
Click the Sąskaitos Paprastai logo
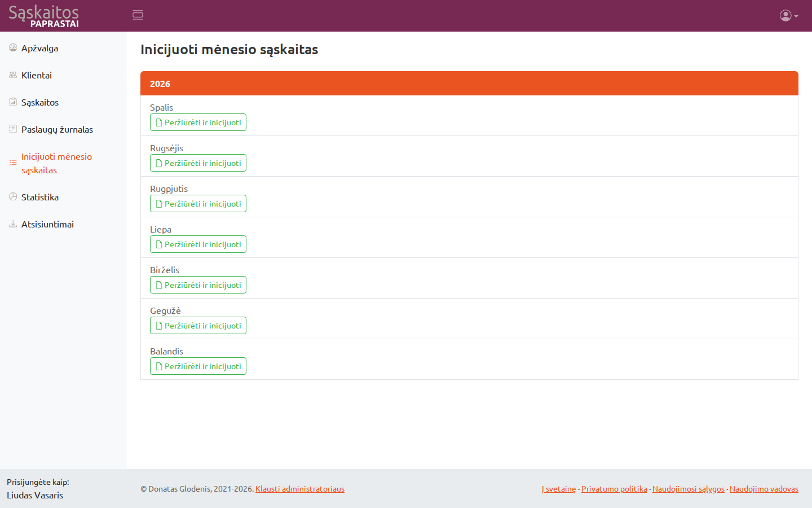[x=44, y=16]
